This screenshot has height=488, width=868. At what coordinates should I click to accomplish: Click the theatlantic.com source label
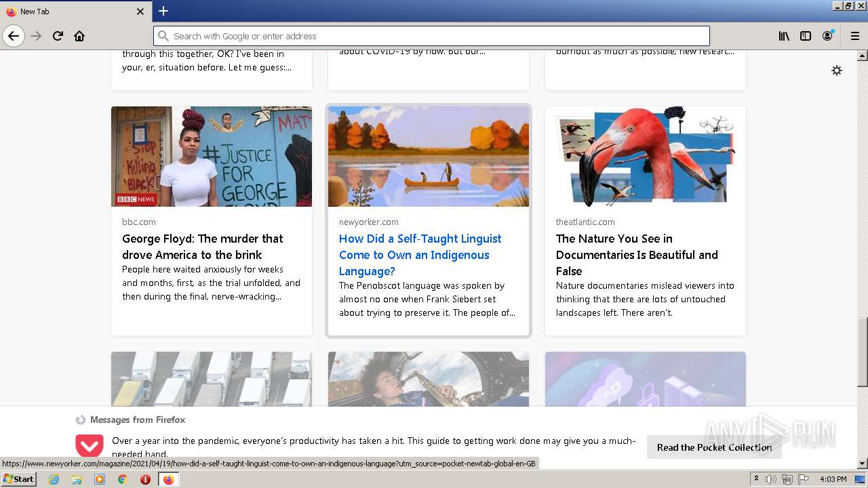click(585, 222)
